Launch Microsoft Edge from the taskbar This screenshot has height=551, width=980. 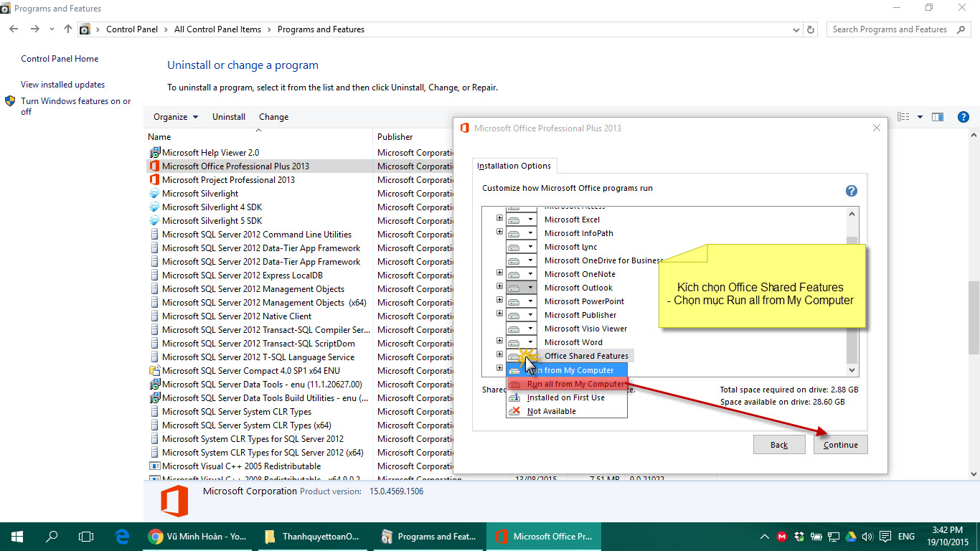tap(122, 537)
